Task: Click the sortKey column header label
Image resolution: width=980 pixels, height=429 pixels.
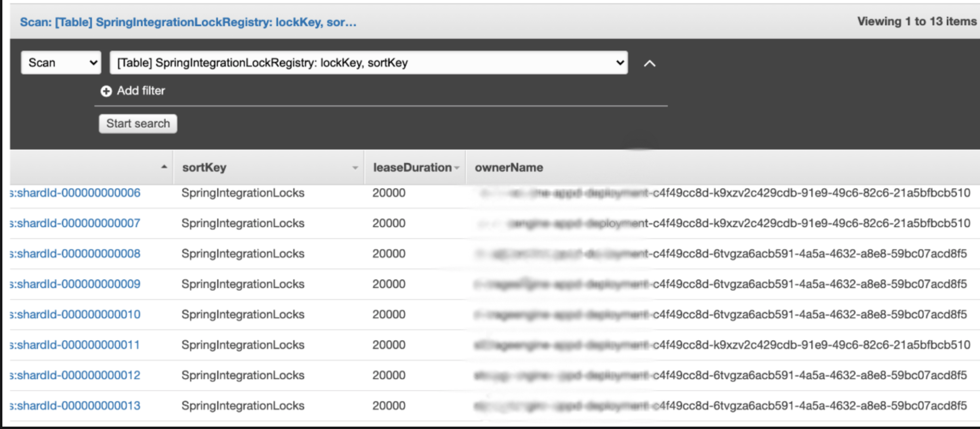Action: tap(204, 168)
